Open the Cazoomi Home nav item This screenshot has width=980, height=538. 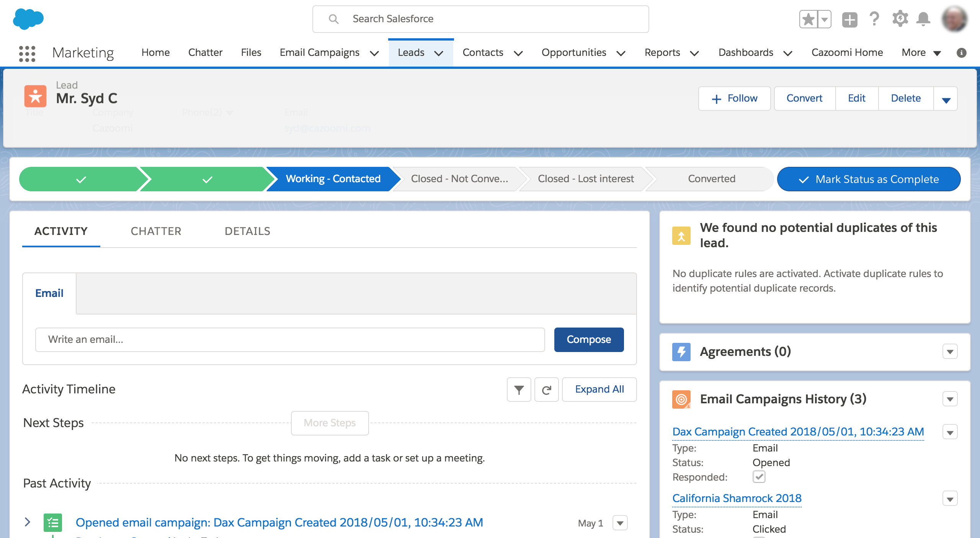point(847,53)
